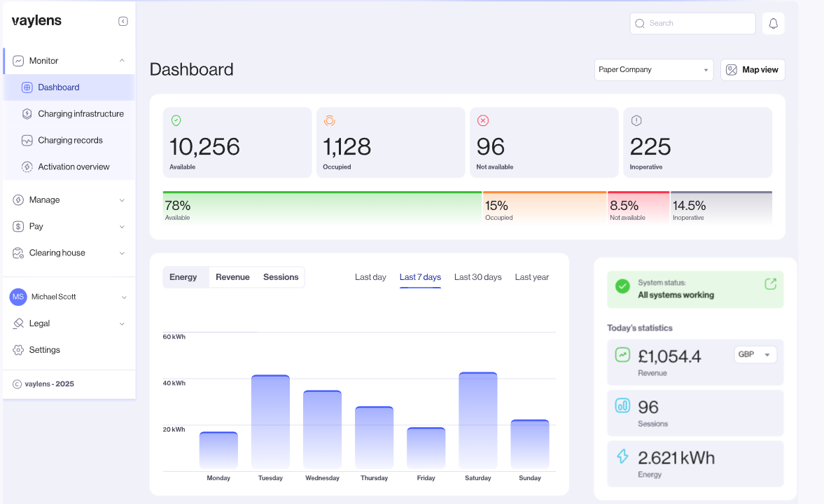Select the Last 7 days range
Viewport: 824px width, 504px height.
click(420, 277)
